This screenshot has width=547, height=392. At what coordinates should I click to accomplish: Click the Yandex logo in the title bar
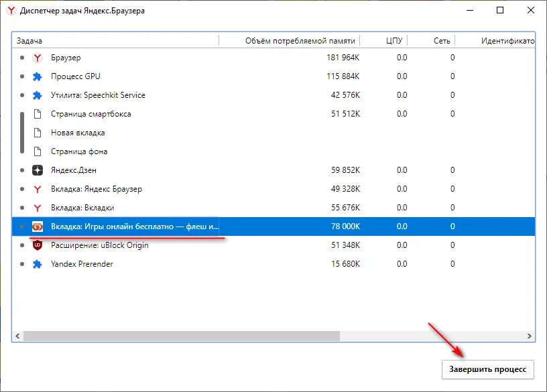[x=11, y=11]
